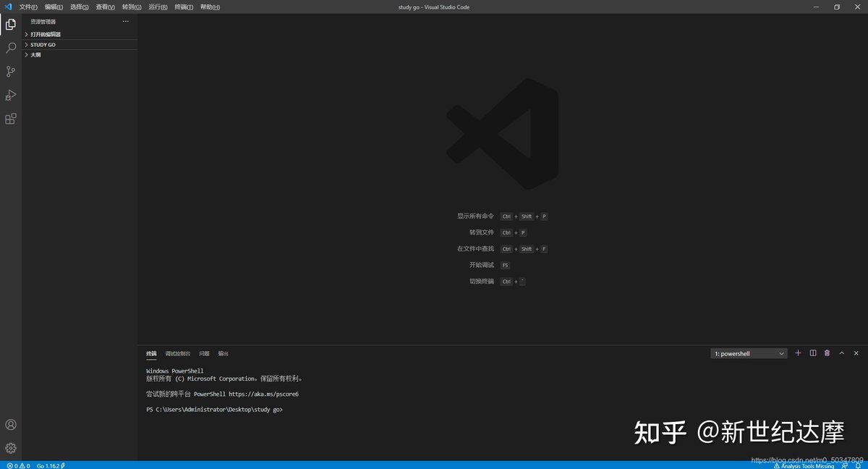Click the VS Code logo in title bar
Screen dimensions: 868x469
pos(9,7)
